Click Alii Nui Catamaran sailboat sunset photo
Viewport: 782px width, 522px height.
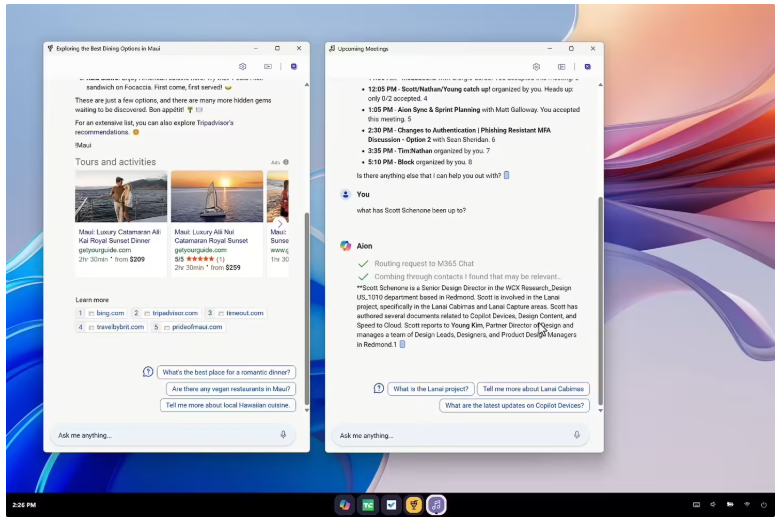click(217, 196)
